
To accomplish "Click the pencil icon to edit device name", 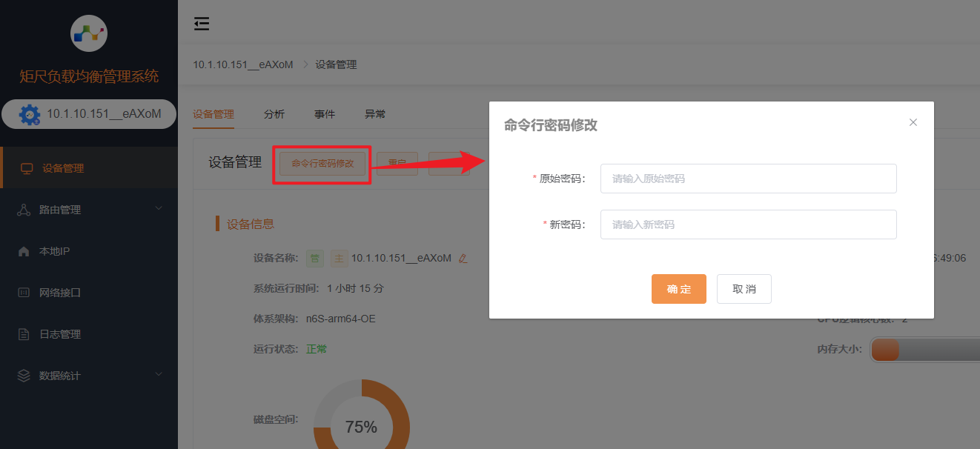I will pos(463,259).
